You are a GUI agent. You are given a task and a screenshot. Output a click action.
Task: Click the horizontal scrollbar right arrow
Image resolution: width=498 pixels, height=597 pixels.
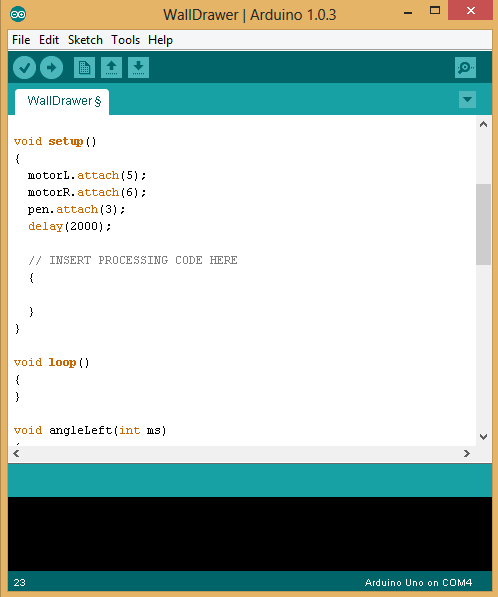467,453
